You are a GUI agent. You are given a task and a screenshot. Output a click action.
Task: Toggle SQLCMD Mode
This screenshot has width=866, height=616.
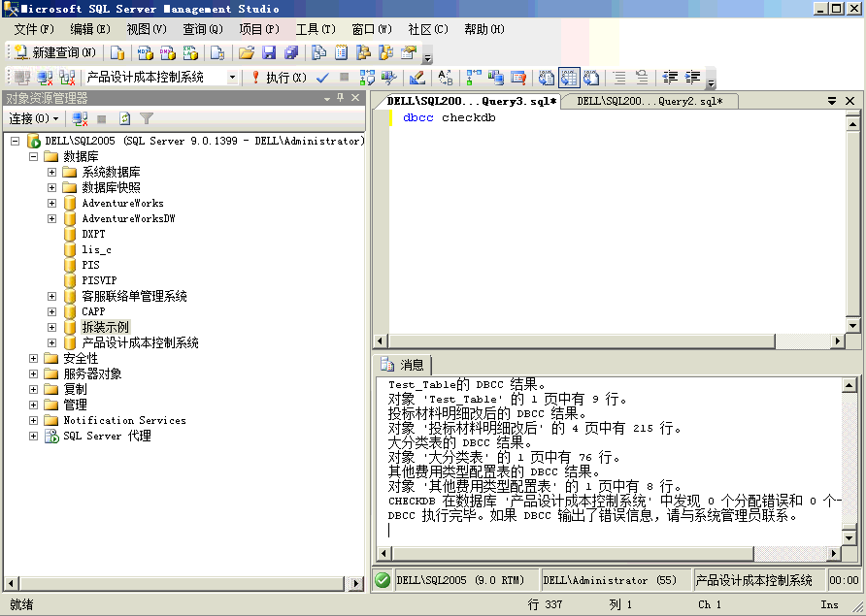[x=518, y=78]
